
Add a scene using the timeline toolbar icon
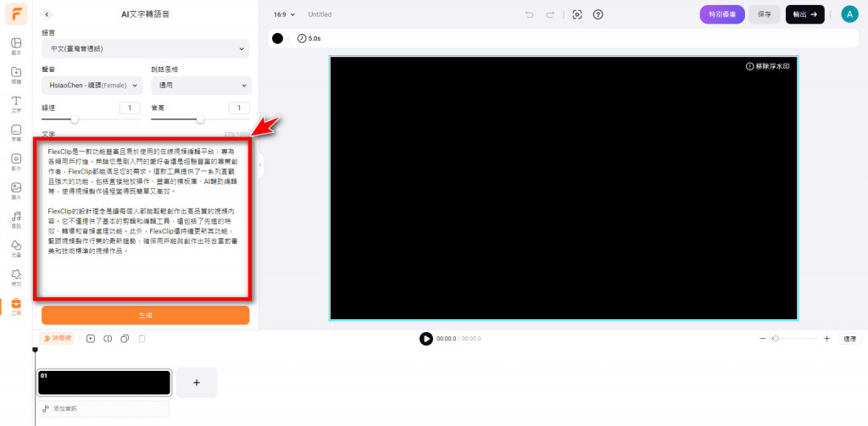(91, 339)
